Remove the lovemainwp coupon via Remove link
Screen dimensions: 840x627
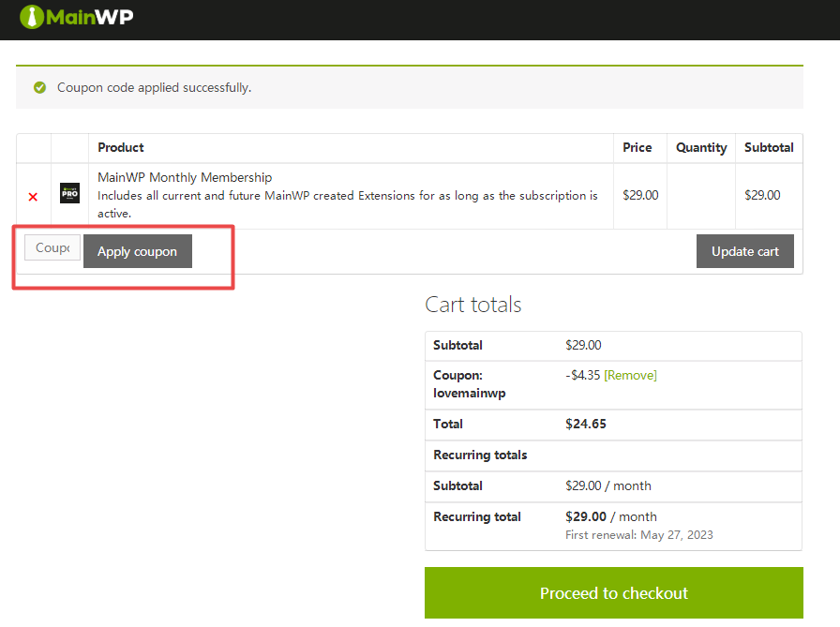pos(630,375)
